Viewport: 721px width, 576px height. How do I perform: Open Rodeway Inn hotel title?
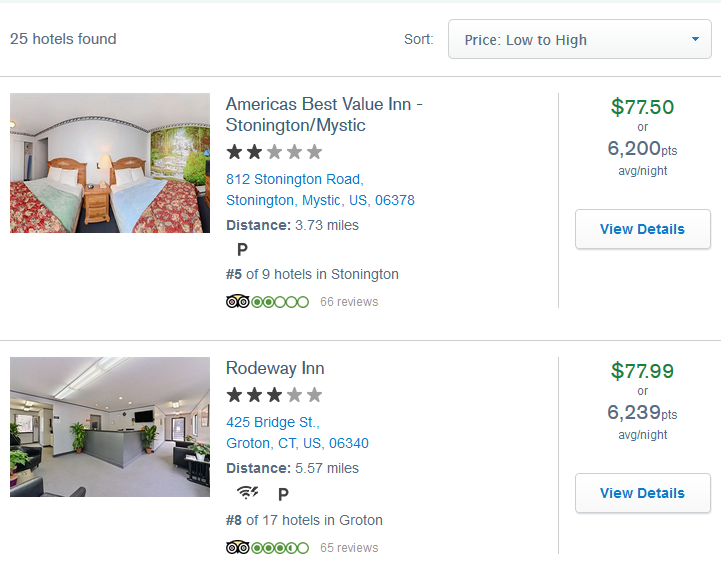click(x=275, y=368)
